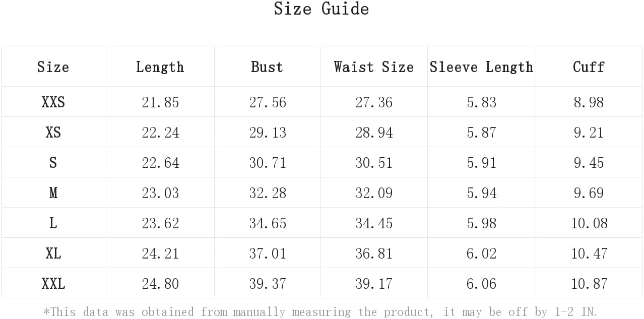644x319 pixels.
Task: Select the XL size row label
Action: [x=53, y=253]
